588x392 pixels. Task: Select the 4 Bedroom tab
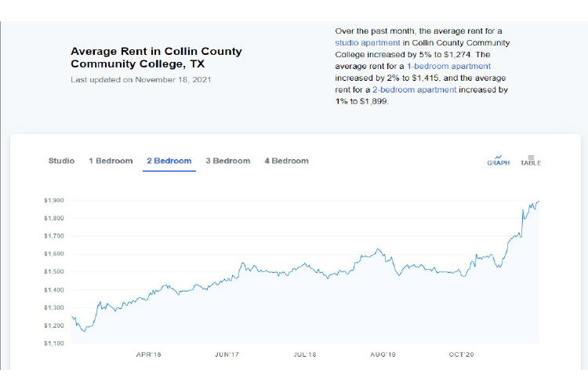(286, 161)
